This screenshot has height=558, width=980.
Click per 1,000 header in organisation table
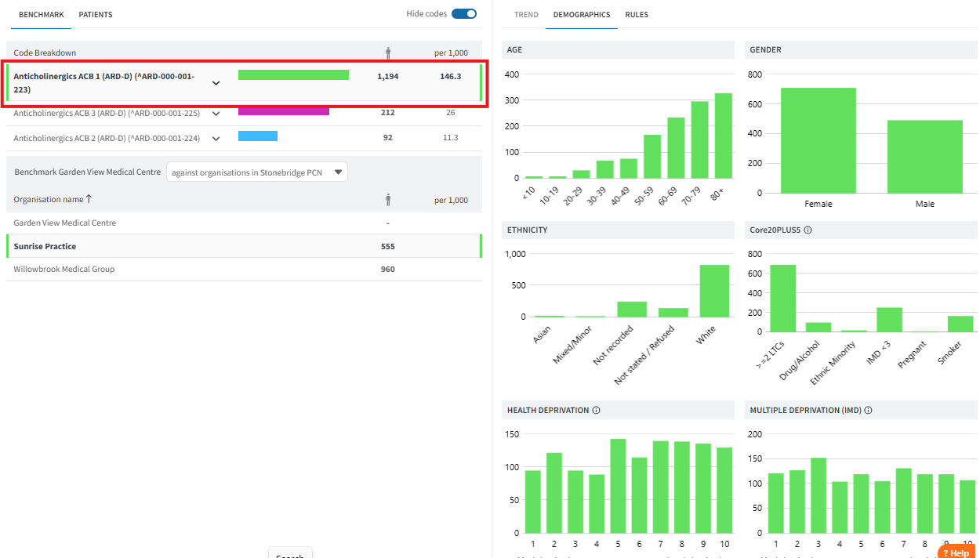(451, 201)
